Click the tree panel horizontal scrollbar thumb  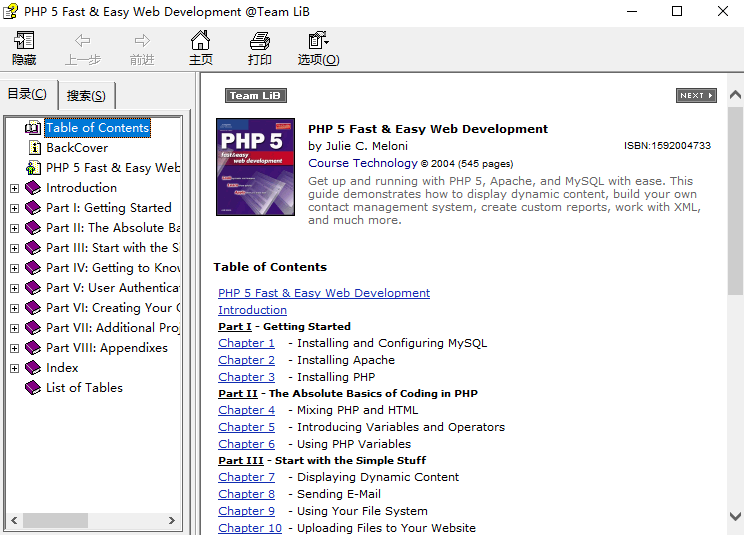pos(55,520)
